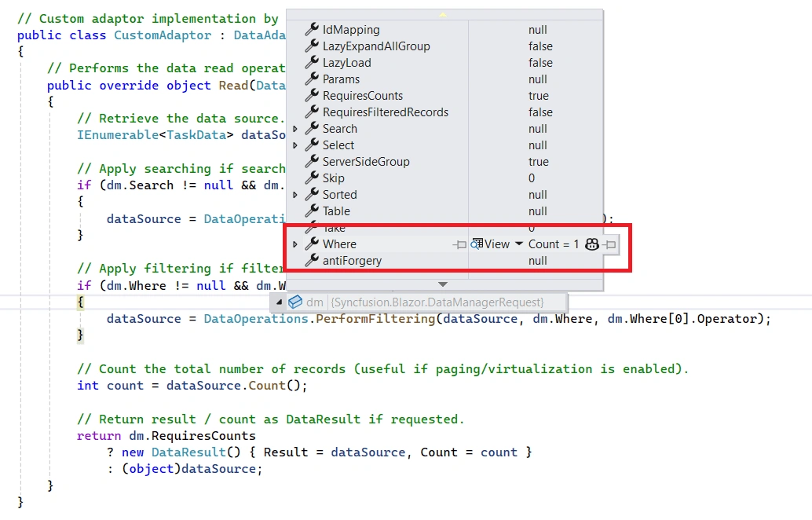812x520 pixels.
Task: Click the wrench icon beside Skip
Action: [311, 178]
